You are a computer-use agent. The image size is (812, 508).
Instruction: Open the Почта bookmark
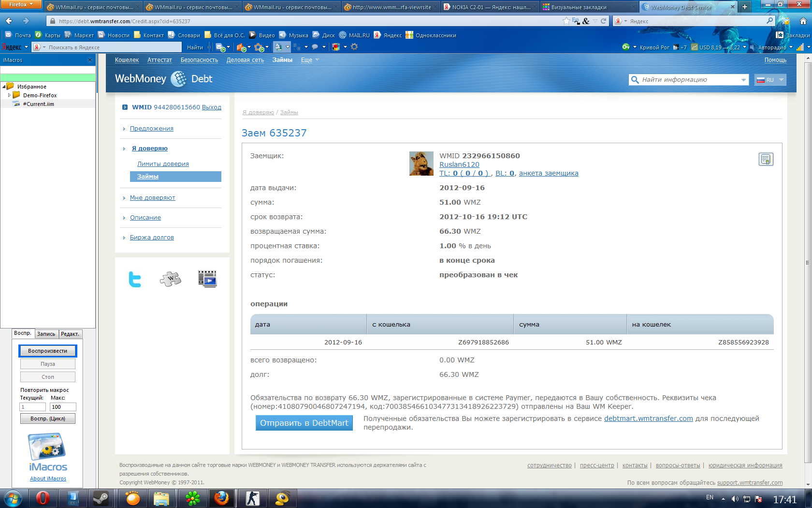(x=18, y=35)
